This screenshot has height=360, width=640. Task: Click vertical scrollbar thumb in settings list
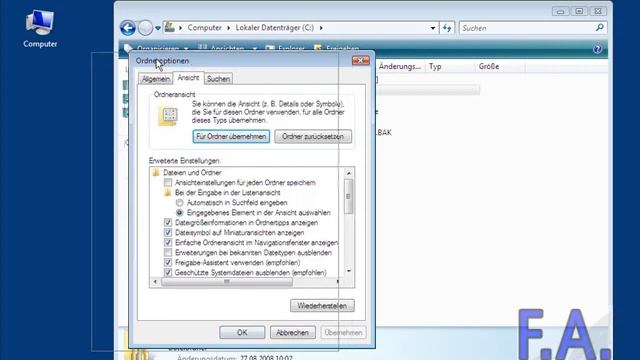click(349, 196)
